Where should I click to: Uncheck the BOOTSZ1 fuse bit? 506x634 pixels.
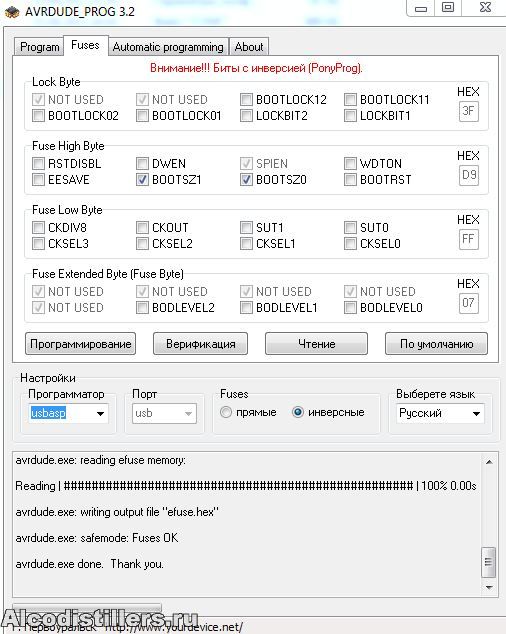(142, 180)
